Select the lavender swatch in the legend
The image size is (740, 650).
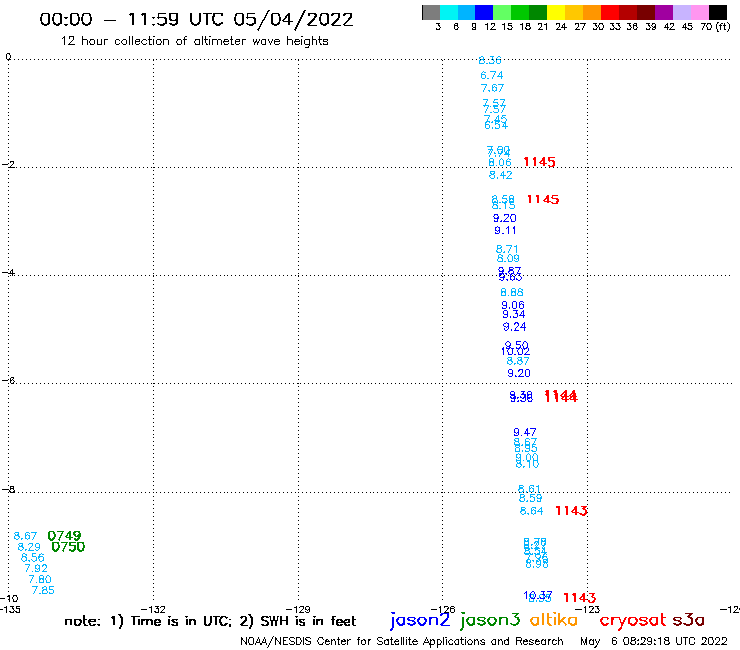point(681,12)
